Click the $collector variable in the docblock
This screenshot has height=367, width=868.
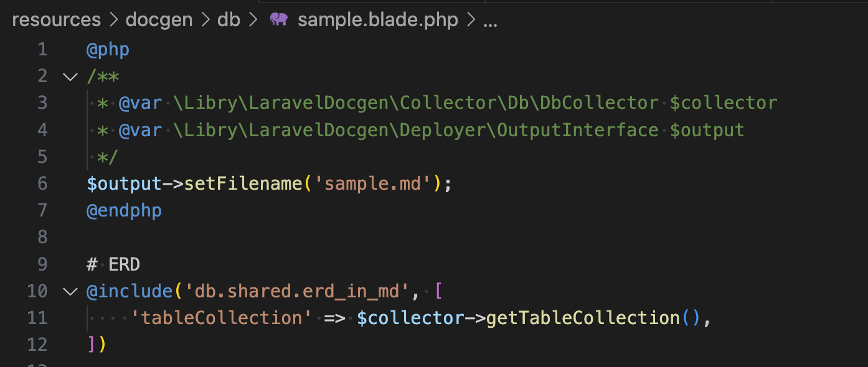point(724,103)
